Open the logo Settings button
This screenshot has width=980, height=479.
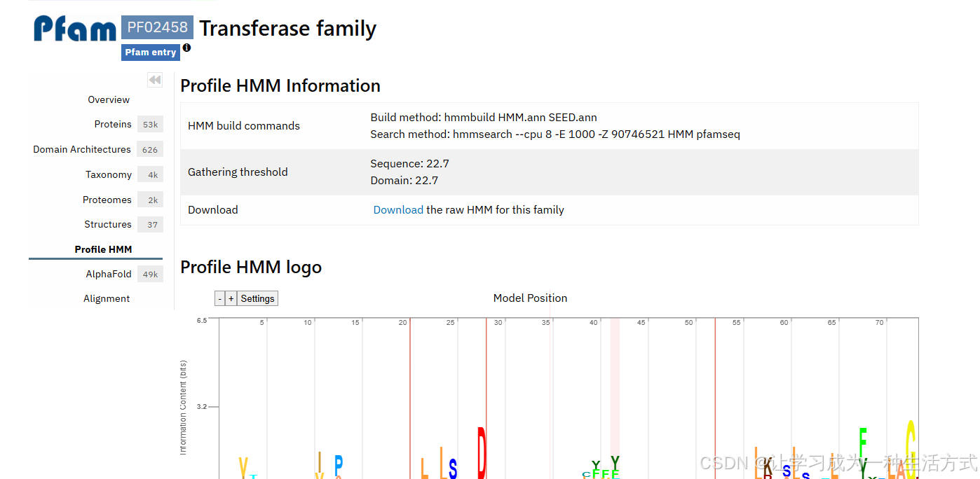pos(257,298)
